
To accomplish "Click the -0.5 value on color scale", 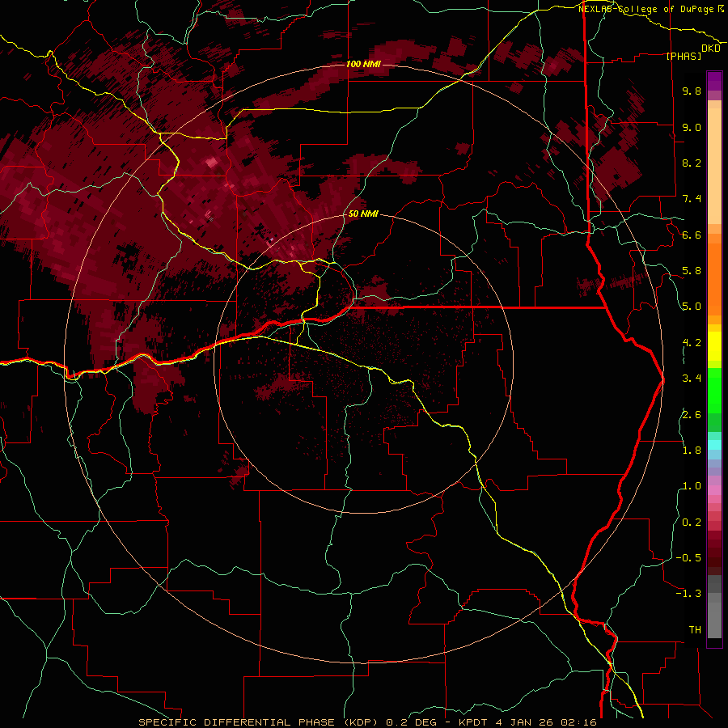I will click(688, 558).
